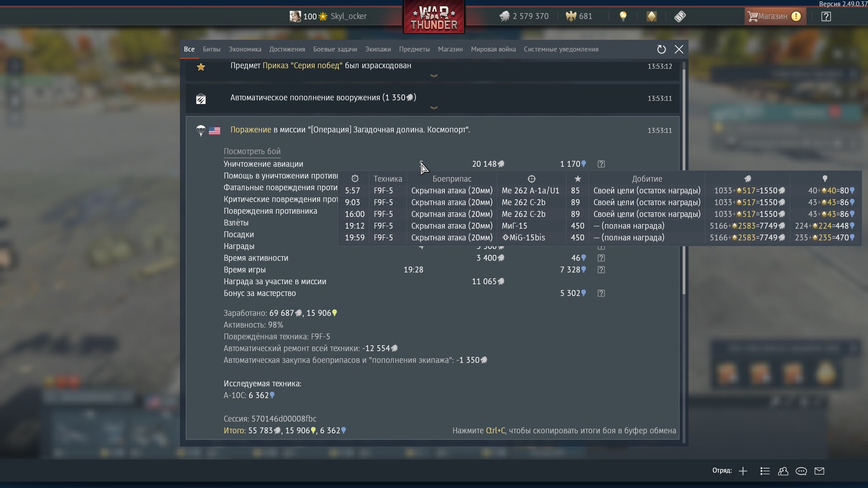Open the 'Экономика' tab
Screen dimensions: 868x488
(245, 49)
